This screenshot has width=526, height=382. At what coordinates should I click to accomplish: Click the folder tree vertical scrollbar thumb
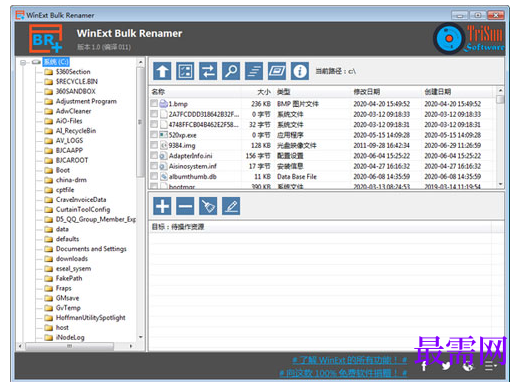pyautogui.click(x=140, y=122)
